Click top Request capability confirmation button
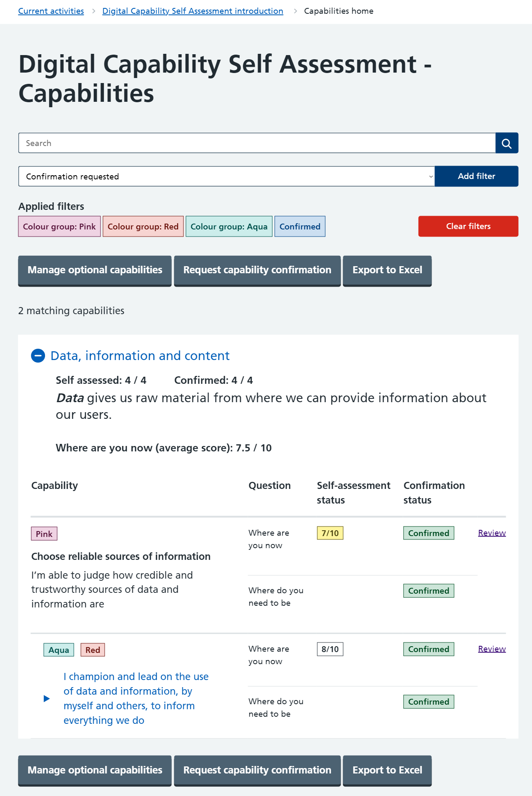 point(257,270)
